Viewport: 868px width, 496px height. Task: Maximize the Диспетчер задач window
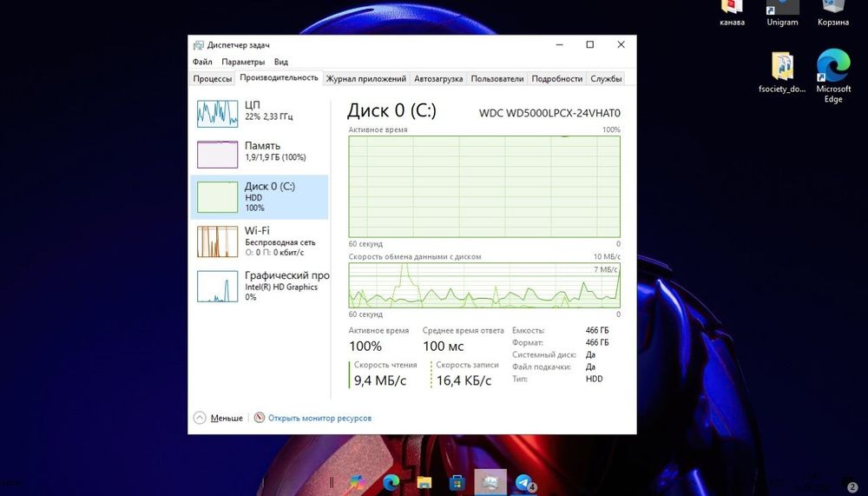point(590,45)
